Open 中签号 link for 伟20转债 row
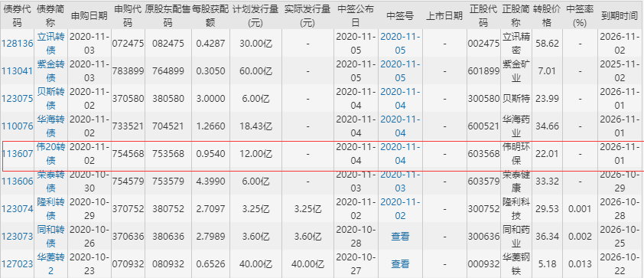 400,154
